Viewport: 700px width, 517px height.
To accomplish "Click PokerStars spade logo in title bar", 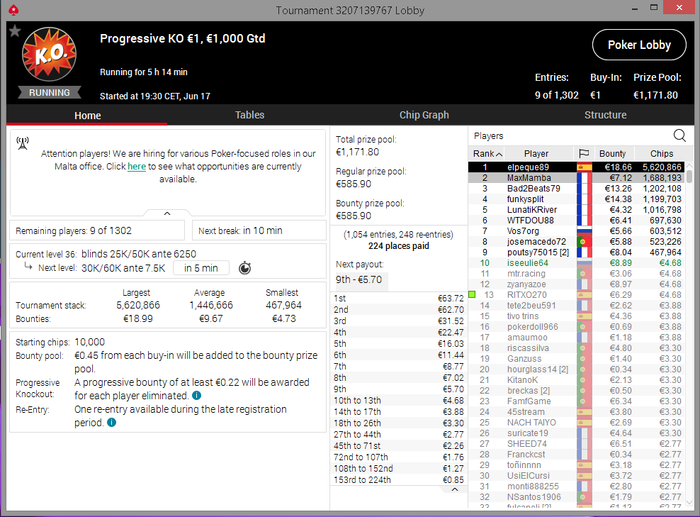I will [x=14, y=9].
